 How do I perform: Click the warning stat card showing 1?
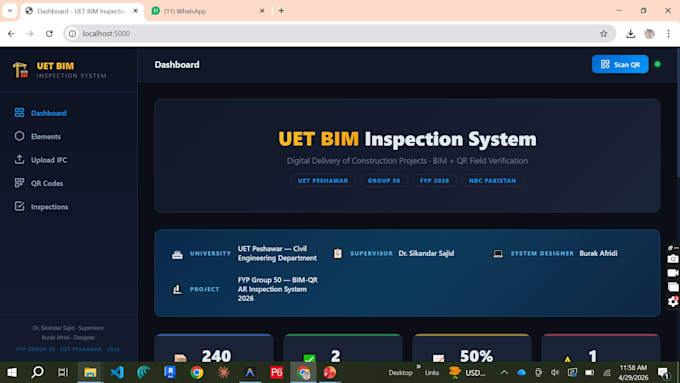tap(601, 348)
